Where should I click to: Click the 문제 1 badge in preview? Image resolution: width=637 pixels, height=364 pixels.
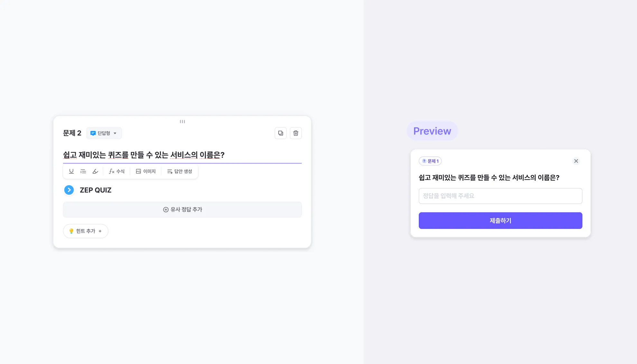[430, 161]
